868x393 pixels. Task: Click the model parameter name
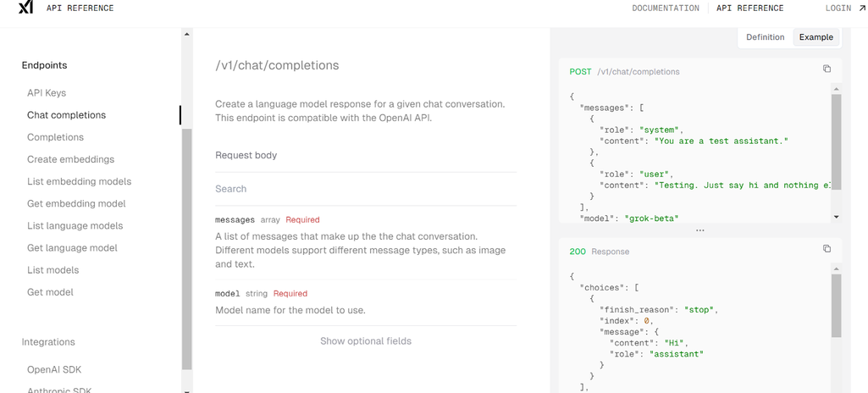[228, 293]
